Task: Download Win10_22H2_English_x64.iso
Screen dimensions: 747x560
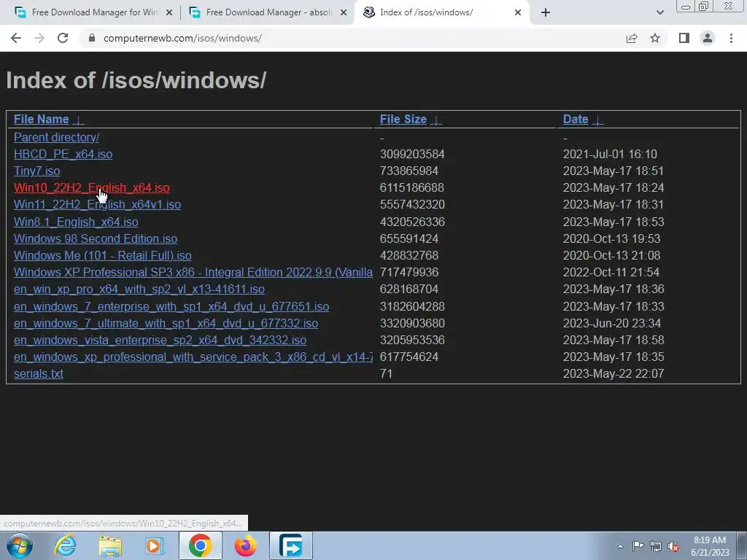Action: click(x=91, y=187)
